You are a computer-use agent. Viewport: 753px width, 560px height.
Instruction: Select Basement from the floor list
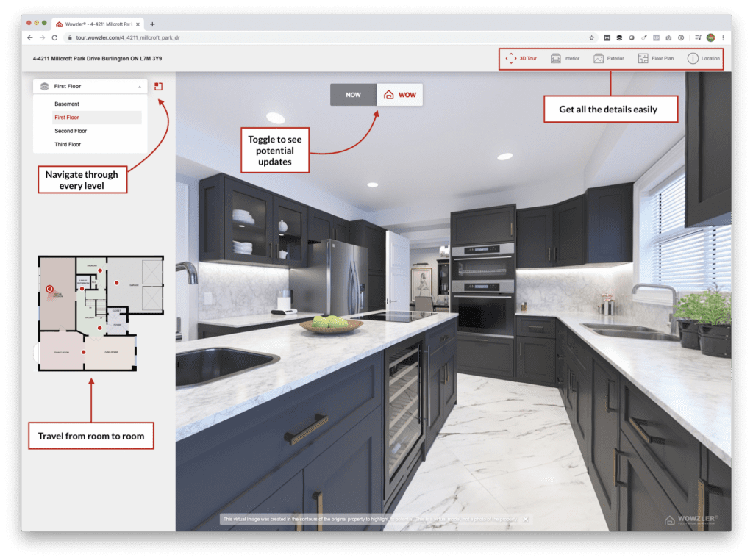click(x=67, y=104)
